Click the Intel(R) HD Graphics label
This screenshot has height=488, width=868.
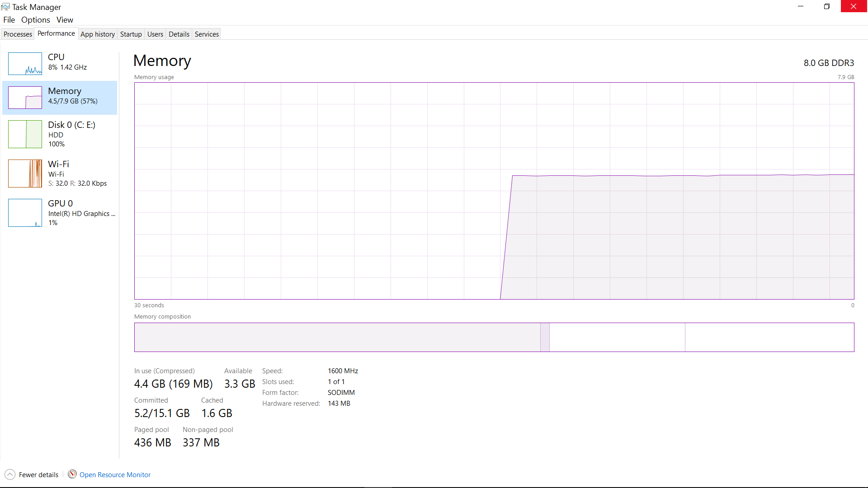(81, 214)
